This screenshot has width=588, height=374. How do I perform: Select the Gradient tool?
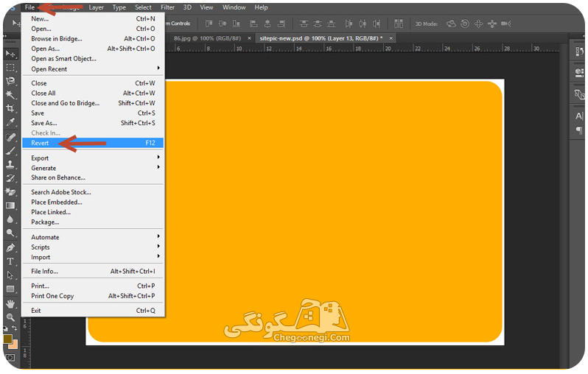[x=10, y=205]
